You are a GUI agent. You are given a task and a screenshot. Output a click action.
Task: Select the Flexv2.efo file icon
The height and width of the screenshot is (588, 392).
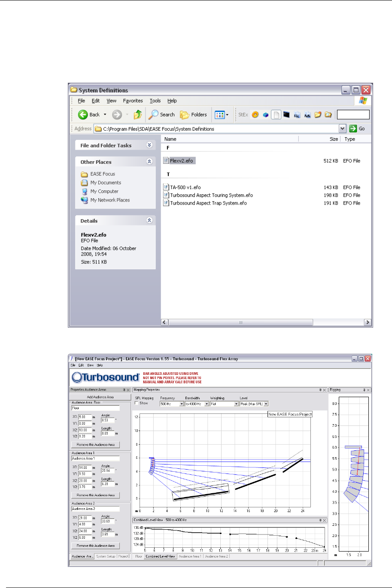(167, 161)
